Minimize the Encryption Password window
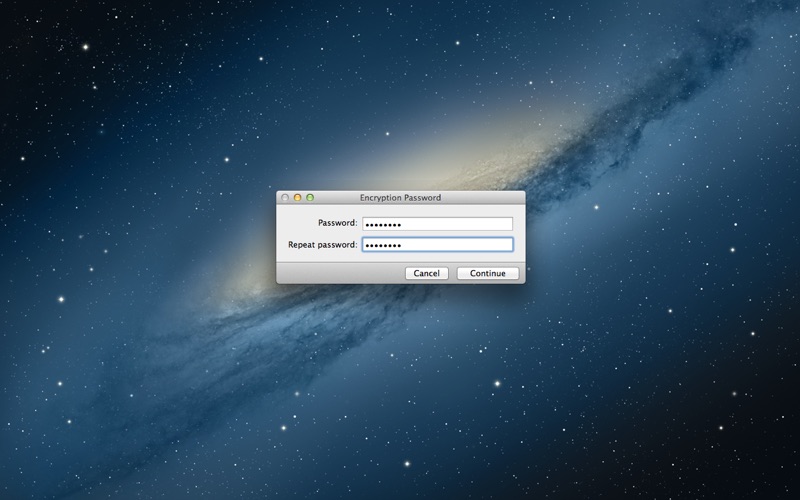 (x=297, y=197)
